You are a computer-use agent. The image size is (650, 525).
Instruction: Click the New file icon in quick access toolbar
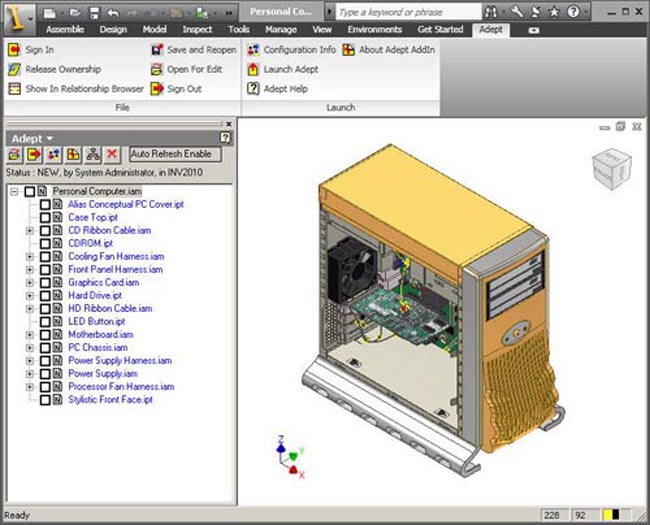pos(49,13)
